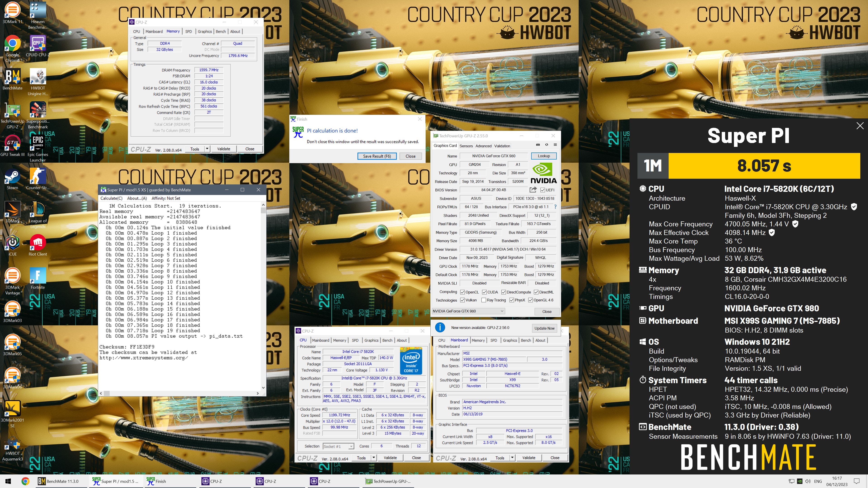Viewport: 868px width, 488px height.
Task: Toggle the OpenGL 4.6 checkbox
Action: click(530, 300)
